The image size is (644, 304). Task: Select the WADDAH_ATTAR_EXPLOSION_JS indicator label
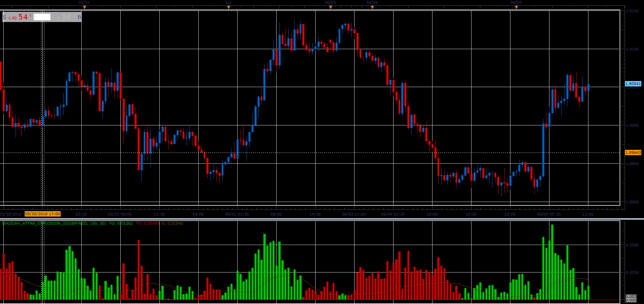click(54, 223)
